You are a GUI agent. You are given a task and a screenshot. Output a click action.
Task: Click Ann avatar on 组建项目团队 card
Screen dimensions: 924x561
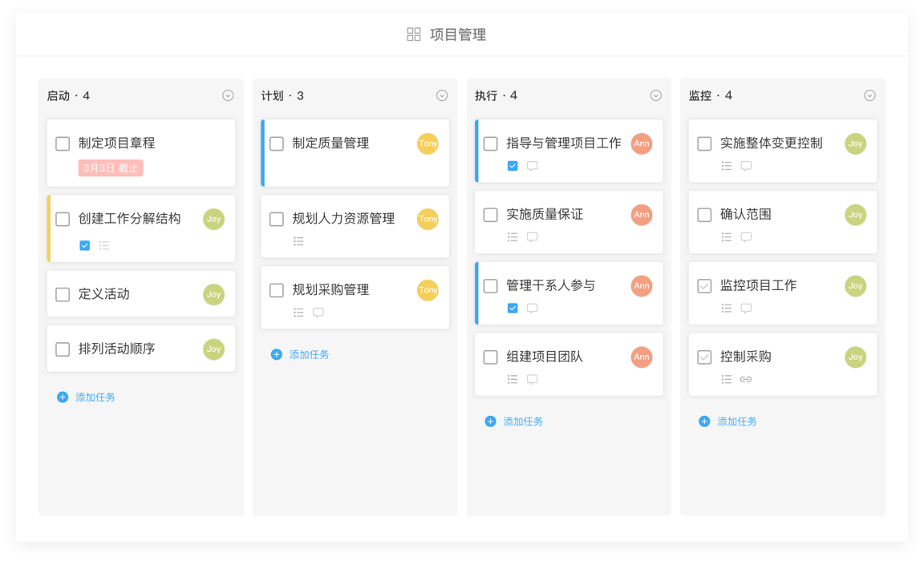642,357
